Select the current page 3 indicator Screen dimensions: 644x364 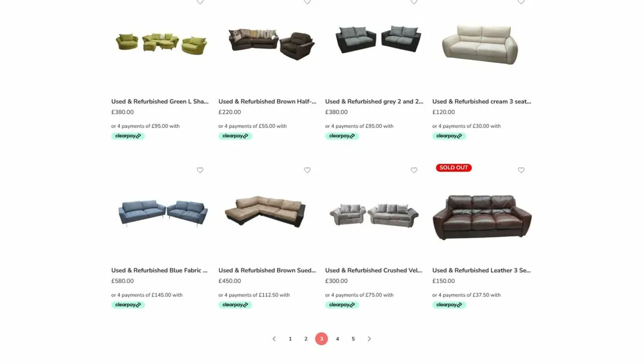click(321, 339)
